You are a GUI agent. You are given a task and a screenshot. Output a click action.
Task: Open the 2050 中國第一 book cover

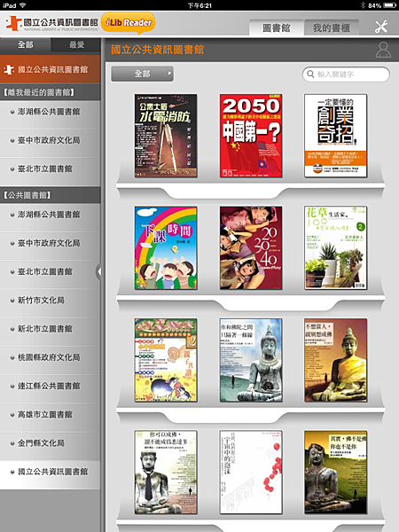click(251, 136)
